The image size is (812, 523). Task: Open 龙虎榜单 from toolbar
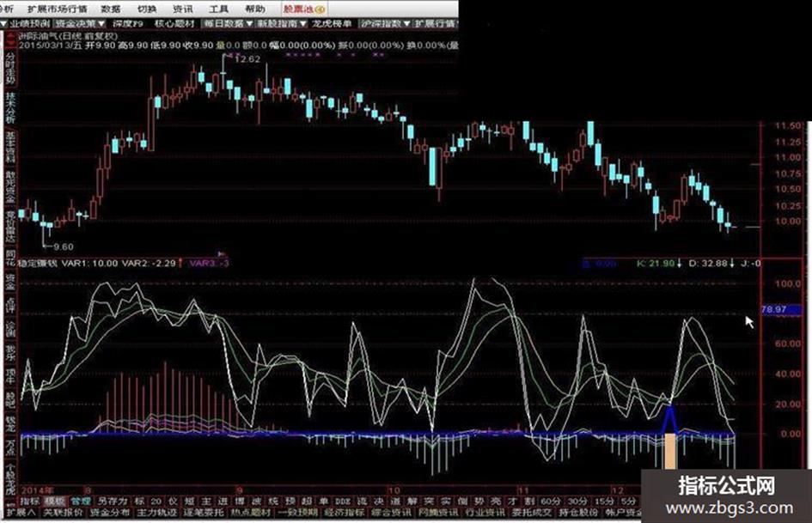pos(332,23)
